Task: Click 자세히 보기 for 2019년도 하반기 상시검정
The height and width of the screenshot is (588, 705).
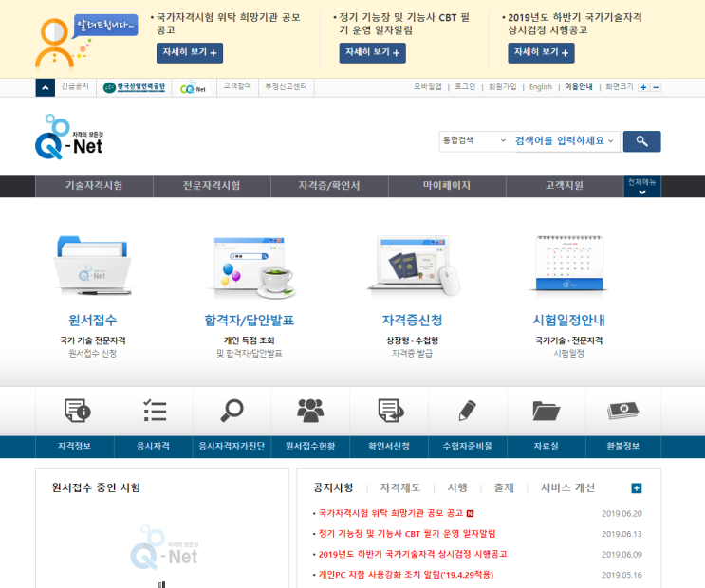Action: tap(542, 52)
